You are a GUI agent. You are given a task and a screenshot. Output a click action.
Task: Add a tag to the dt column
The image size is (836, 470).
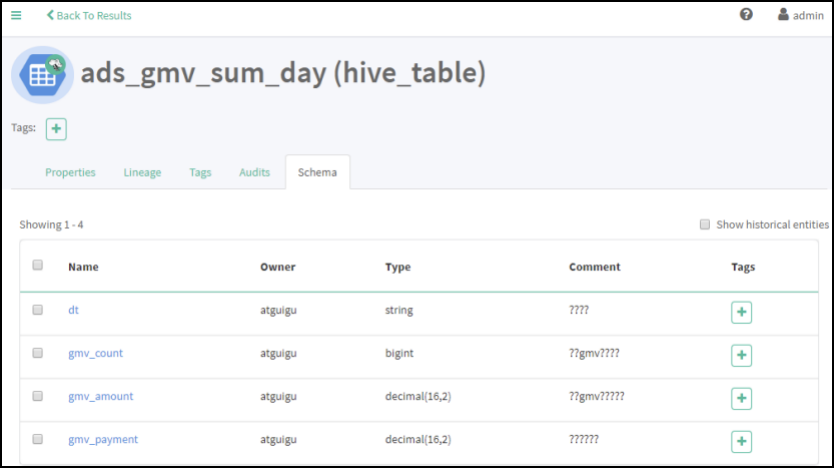pyautogui.click(x=741, y=312)
